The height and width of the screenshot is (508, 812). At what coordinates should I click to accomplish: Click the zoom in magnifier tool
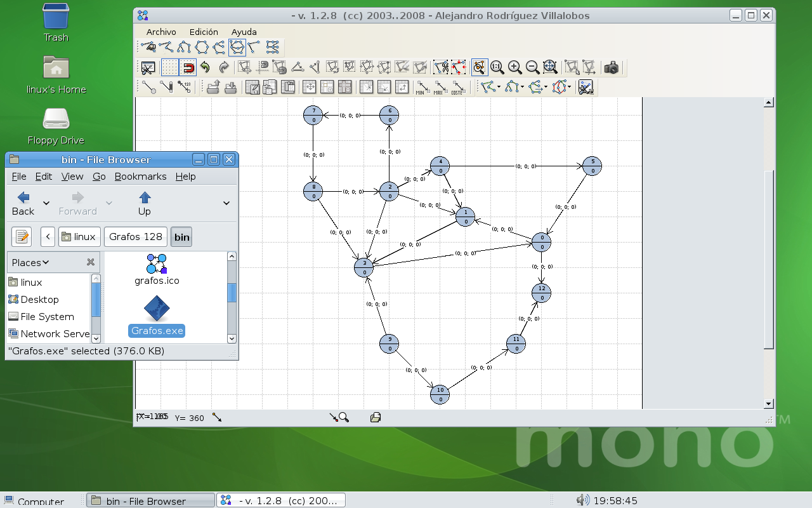[x=516, y=67]
